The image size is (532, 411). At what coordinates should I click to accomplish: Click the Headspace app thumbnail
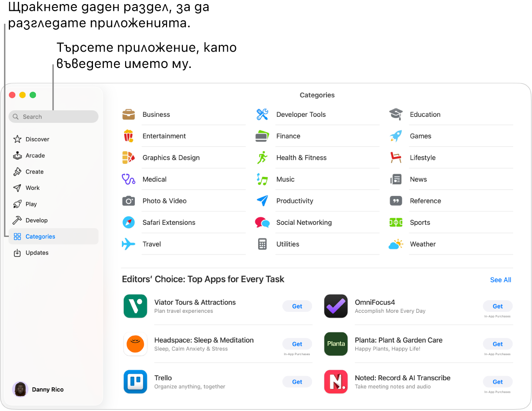coord(135,344)
